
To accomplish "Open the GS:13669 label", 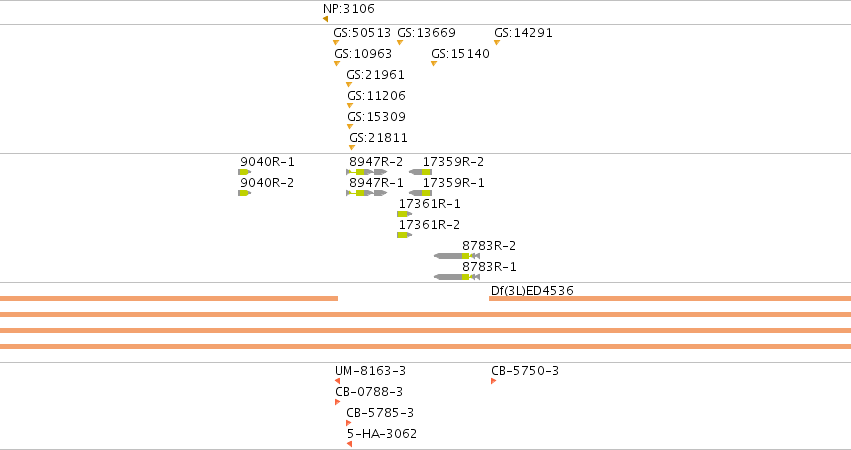I will point(427,33).
